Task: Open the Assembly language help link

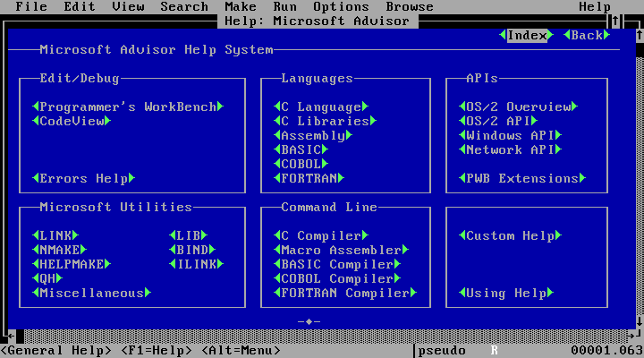Action: click(313, 135)
